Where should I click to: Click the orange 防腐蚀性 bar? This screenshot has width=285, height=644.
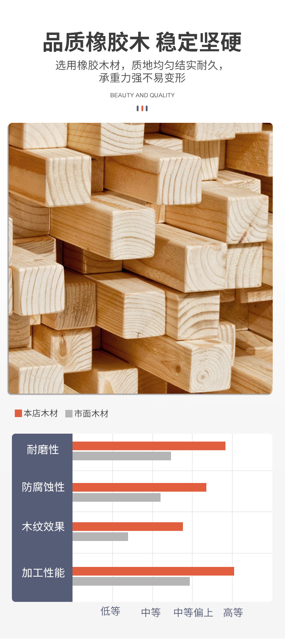tap(139, 487)
